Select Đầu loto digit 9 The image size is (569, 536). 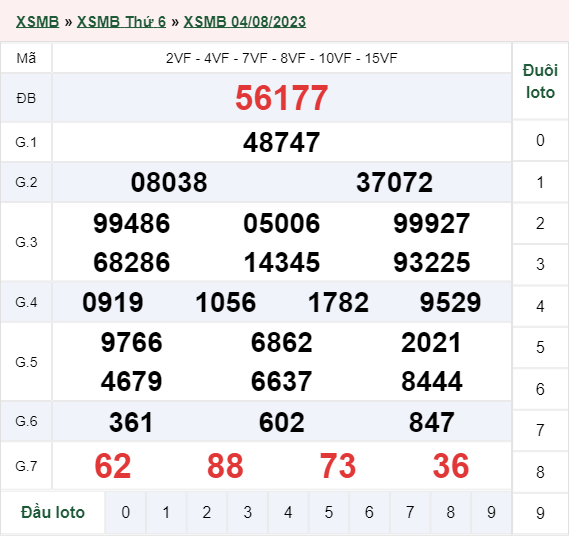[491, 512]
